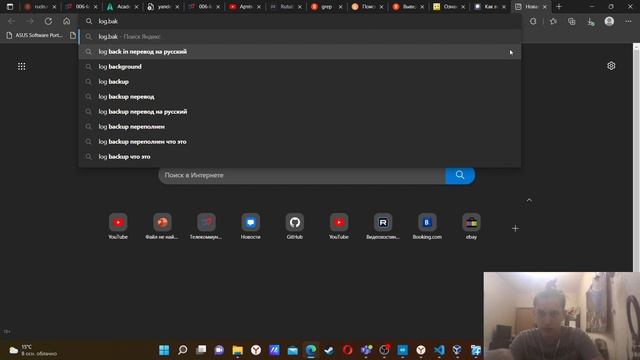Go to the browser home page icon
The width and height of the screenshot is (640, 360).
click(x=67, y=21)
